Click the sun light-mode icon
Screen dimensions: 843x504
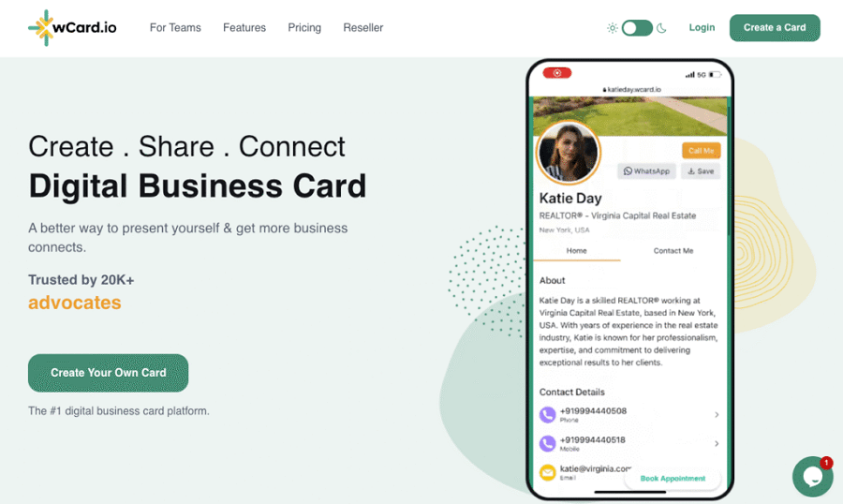612,28
